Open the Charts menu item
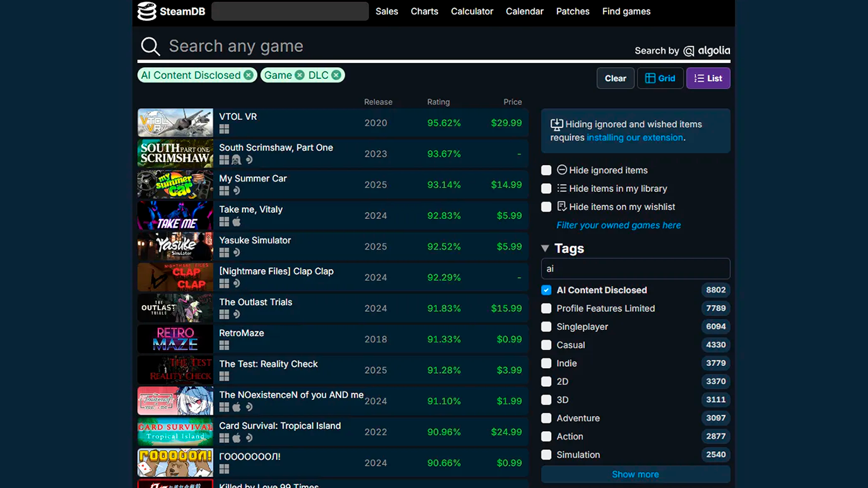Viewport: 868px width, 488px height. tap(424, 11)
